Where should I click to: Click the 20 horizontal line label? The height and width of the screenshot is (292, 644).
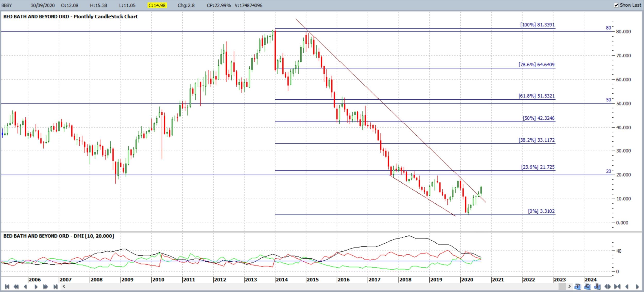coord(608,171)
